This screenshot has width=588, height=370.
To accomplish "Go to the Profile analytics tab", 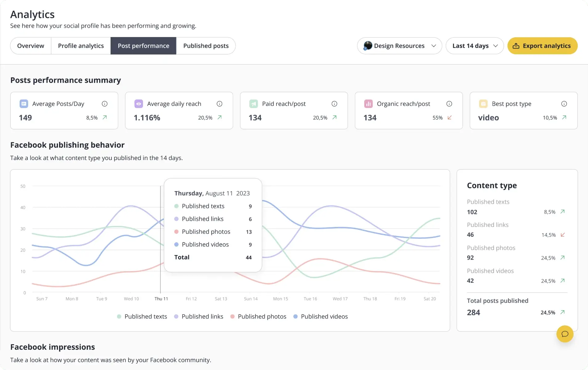I will [81, 46].
